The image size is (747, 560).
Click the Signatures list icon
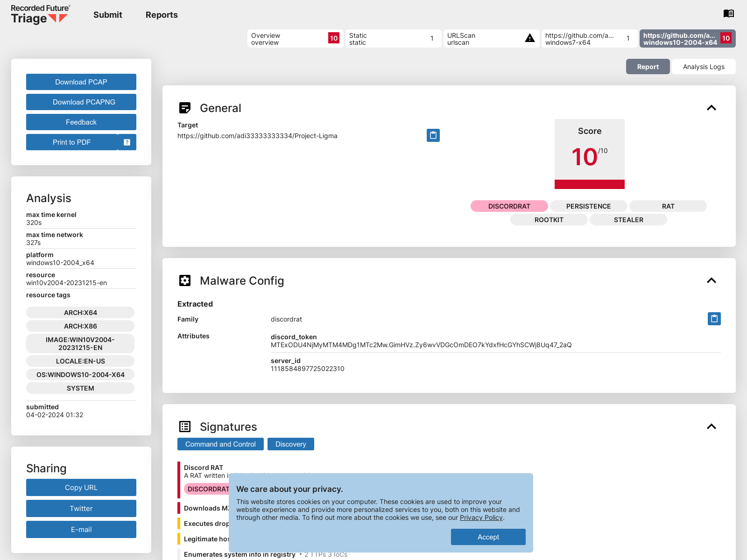(185, 427)
